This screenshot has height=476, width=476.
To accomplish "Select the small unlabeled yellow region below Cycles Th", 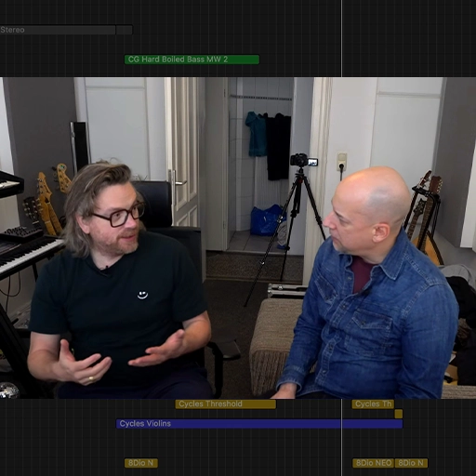I will (399, 414).
